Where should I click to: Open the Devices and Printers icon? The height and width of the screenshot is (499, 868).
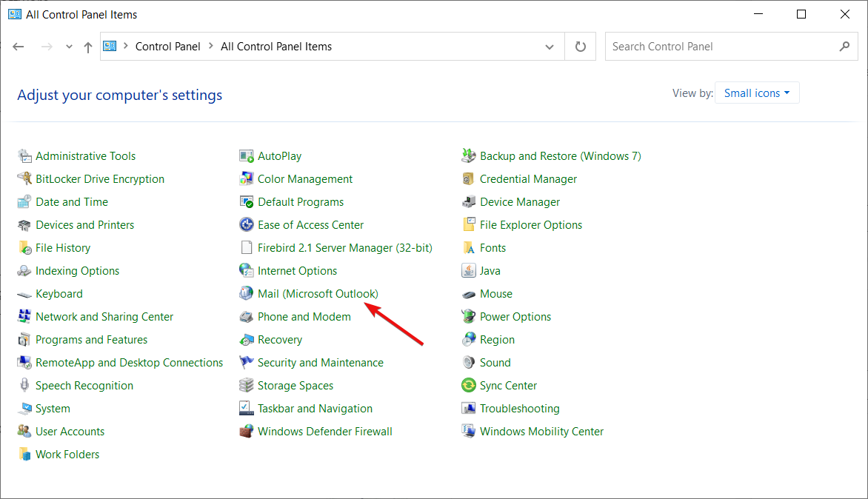click(x=24, y=224)
